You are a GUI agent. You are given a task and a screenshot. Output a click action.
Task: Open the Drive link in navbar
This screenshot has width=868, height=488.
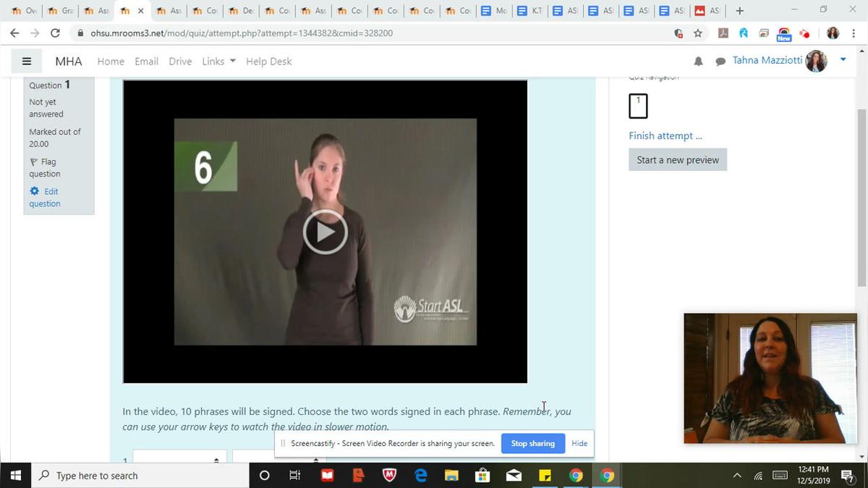[180, 62]
